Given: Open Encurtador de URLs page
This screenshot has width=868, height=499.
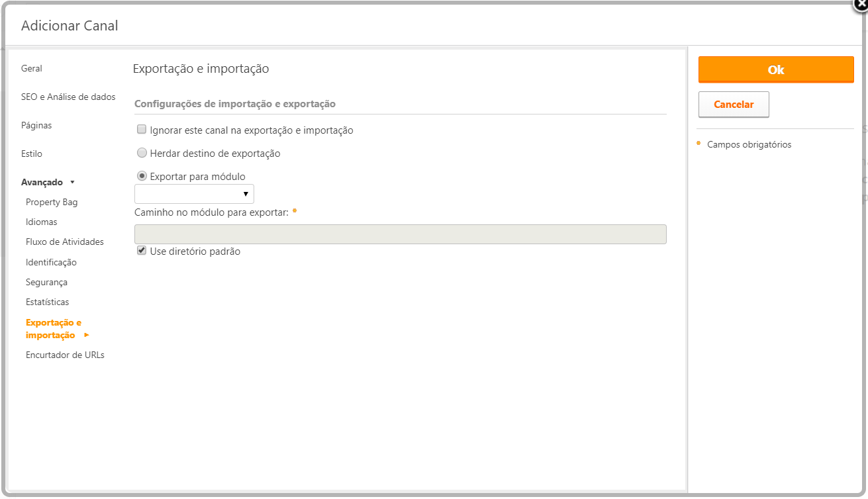Looking at the screenshot, I should tap(65, 355).
